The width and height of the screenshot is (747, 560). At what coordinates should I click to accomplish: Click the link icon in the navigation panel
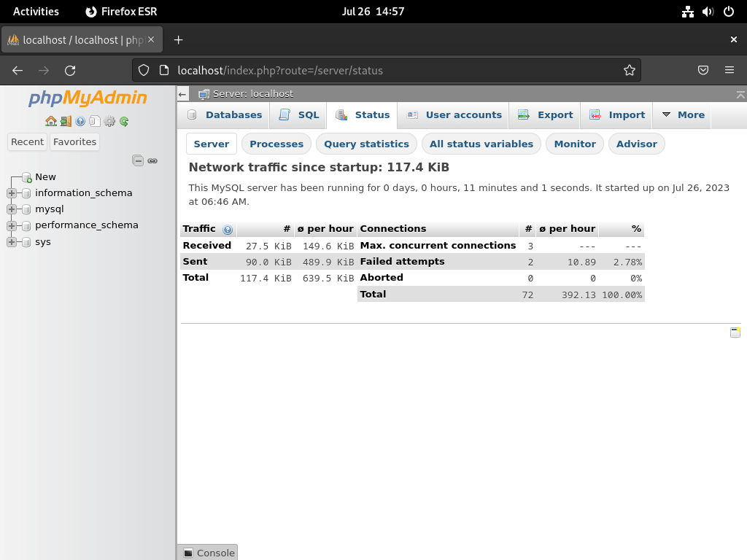point(152,160)
